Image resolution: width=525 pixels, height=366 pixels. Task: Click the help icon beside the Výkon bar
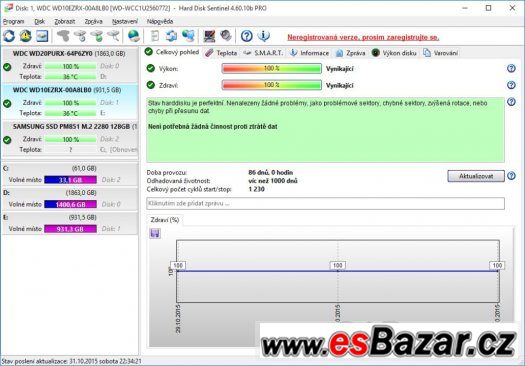coord(511,68)
